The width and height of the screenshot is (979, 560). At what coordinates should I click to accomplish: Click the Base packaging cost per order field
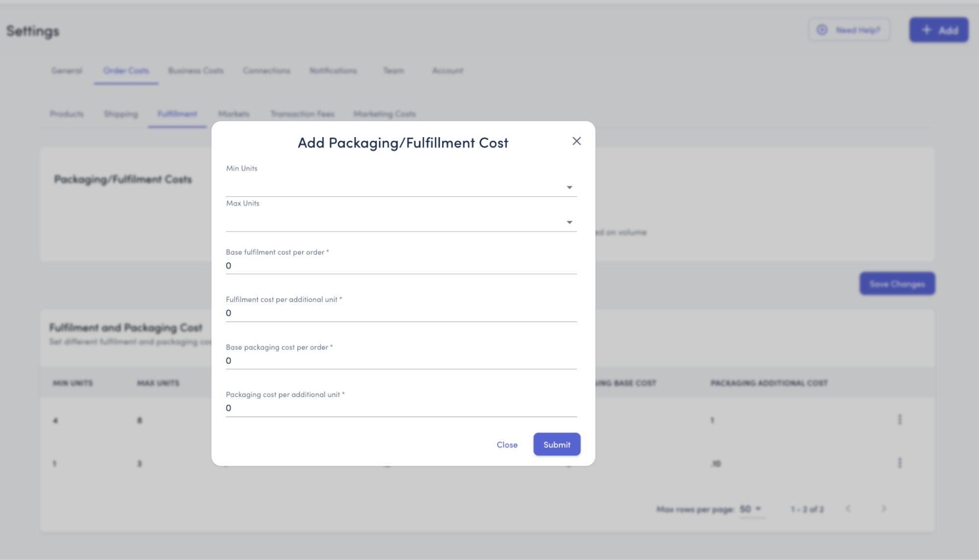(x=401, y=360)
